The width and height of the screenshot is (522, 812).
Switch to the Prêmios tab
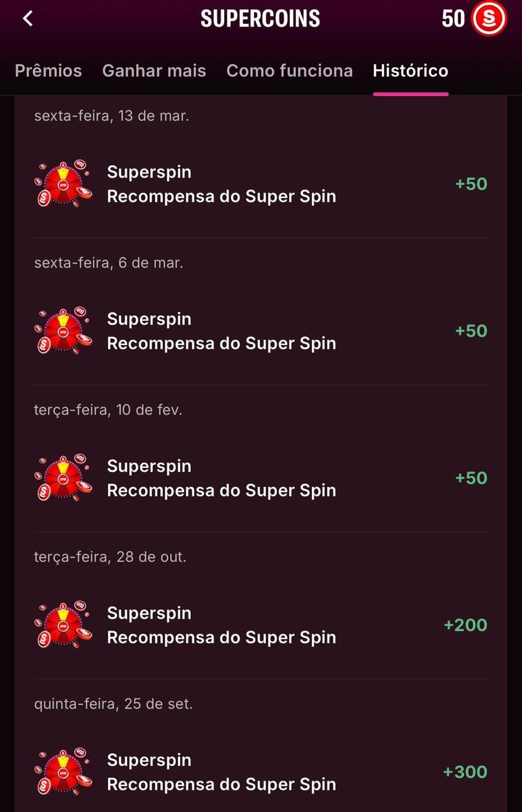click(x=48, y=70)
